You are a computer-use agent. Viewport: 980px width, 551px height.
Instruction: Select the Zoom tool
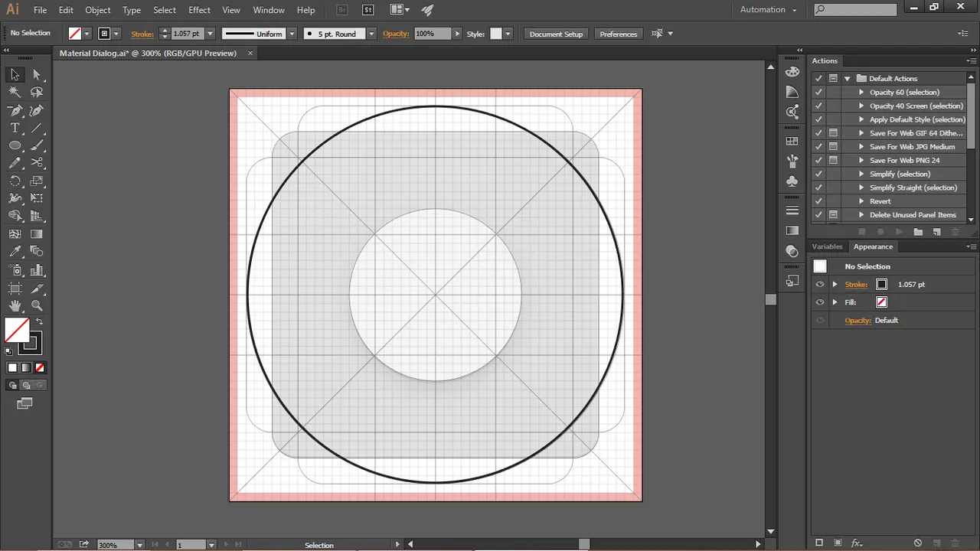[x=37, y=306]
